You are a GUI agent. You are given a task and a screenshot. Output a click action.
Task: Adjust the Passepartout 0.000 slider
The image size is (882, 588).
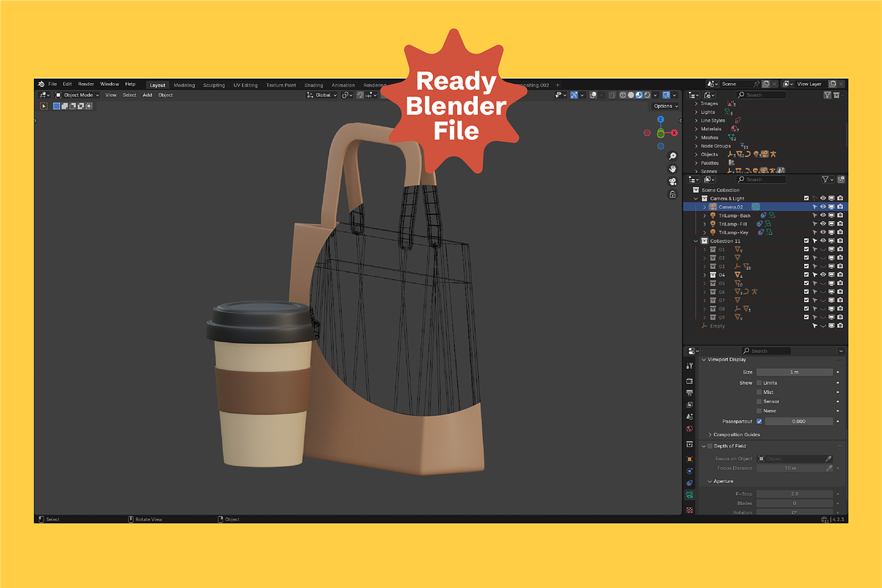pyautogui.click(x=799, y=421)
